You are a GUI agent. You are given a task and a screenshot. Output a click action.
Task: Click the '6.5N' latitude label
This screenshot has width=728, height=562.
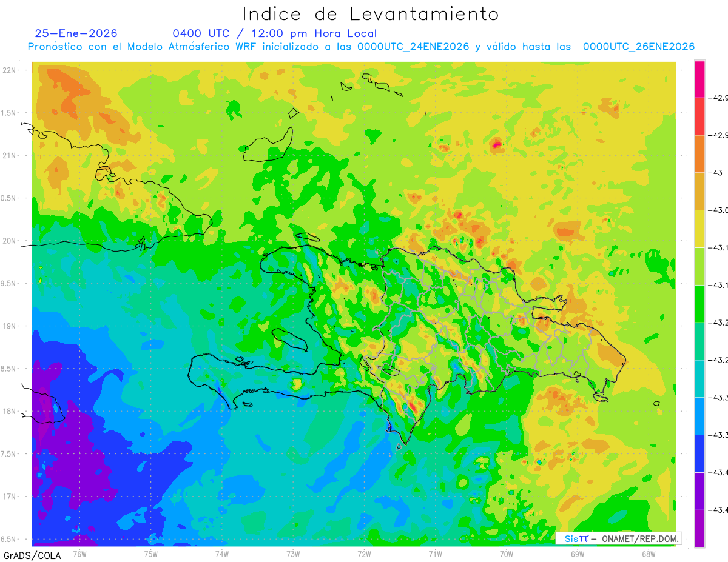[9, 539]
